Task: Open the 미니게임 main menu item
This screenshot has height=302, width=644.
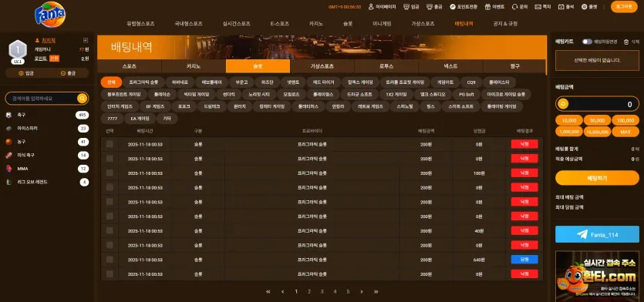Action: pos(382,24)
